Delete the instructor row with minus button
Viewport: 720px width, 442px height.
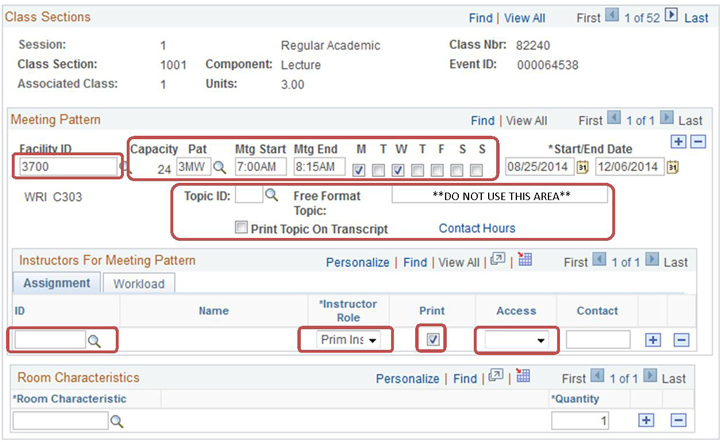pyautogui.click(x=681, y=340)
